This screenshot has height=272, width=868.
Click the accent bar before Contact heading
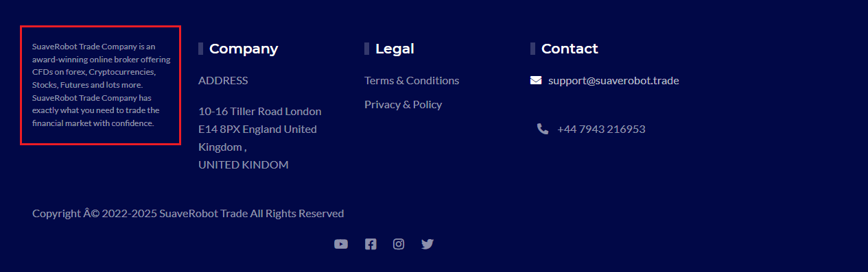click(532, 49)
